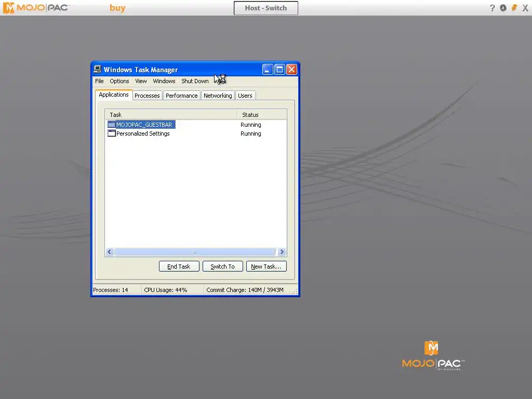Screen dimensions: 532x399
Task: Open the View menu
Action: click(x=141, y=81)
